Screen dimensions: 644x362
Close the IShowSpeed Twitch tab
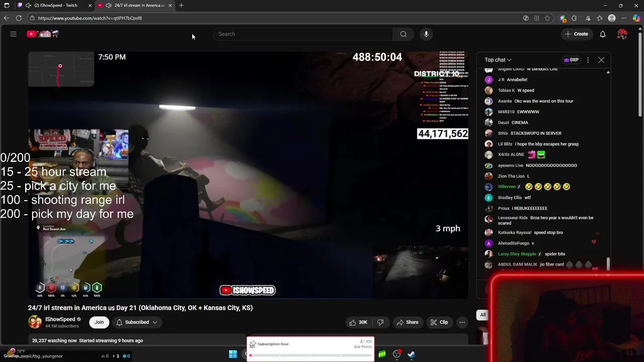tap(90, 5)
